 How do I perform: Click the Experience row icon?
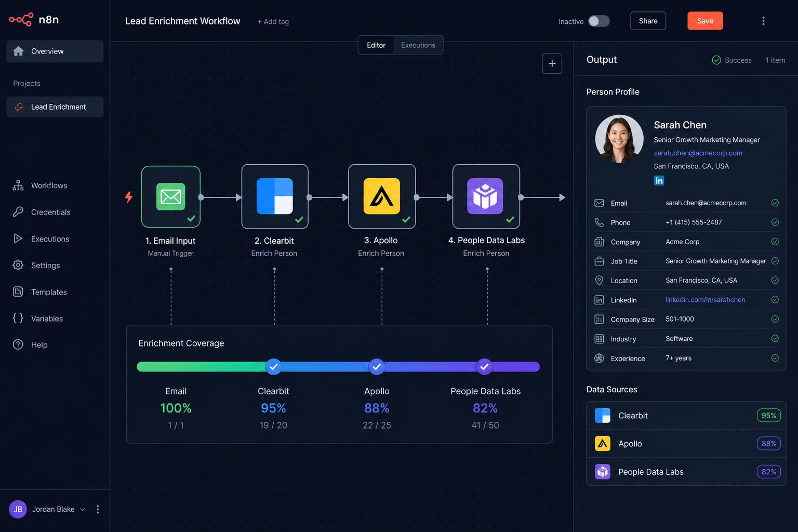pyautogui.click(x=599, y=358)
